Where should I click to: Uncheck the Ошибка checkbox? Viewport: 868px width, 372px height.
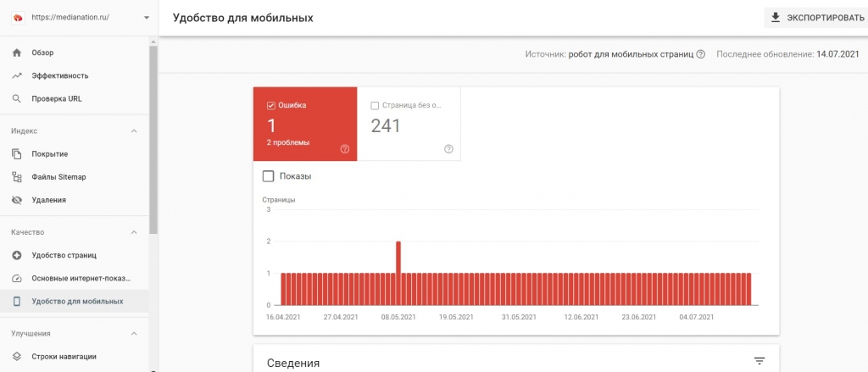pyautogui.click(x=270, y=105)
